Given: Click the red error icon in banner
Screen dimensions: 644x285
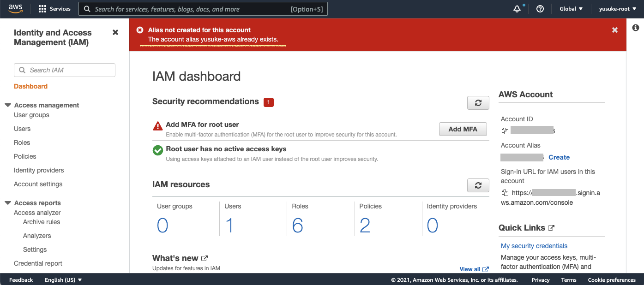Looking at the screenshot, I should coord(140,30).
